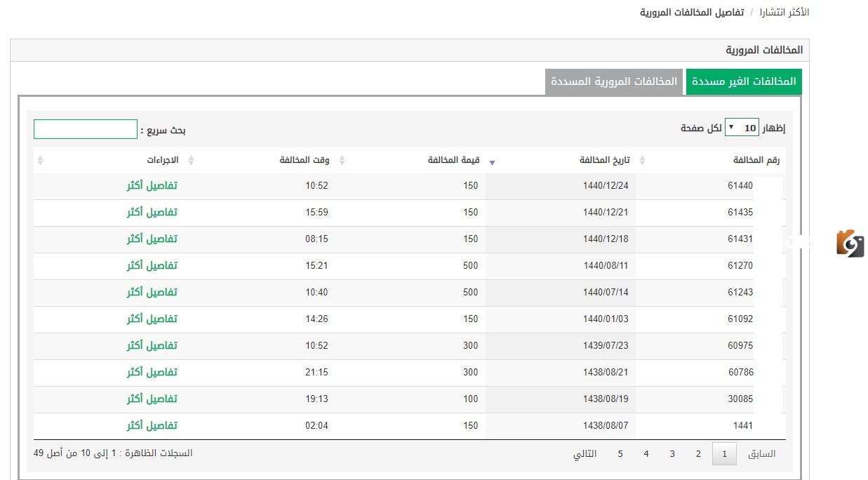Click time cell 02:04
Image resolution: width=868 pixels, height=480 pixels.
pos(316,426)
